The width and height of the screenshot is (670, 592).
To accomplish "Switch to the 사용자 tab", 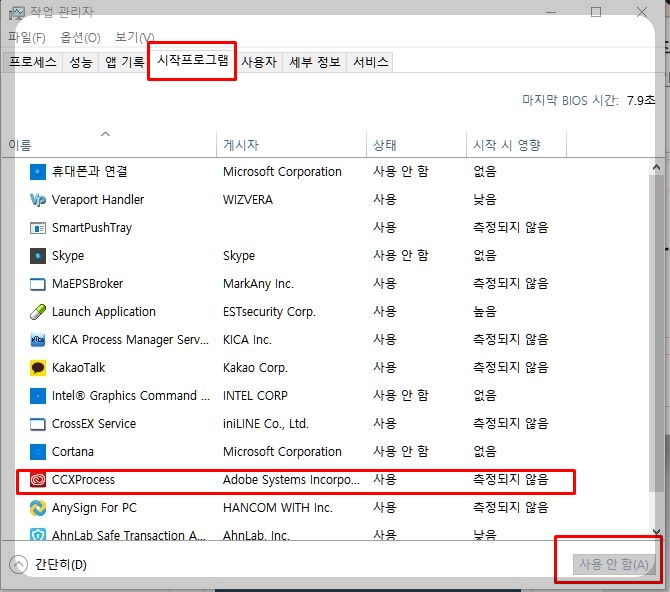I will click(259, 62).
